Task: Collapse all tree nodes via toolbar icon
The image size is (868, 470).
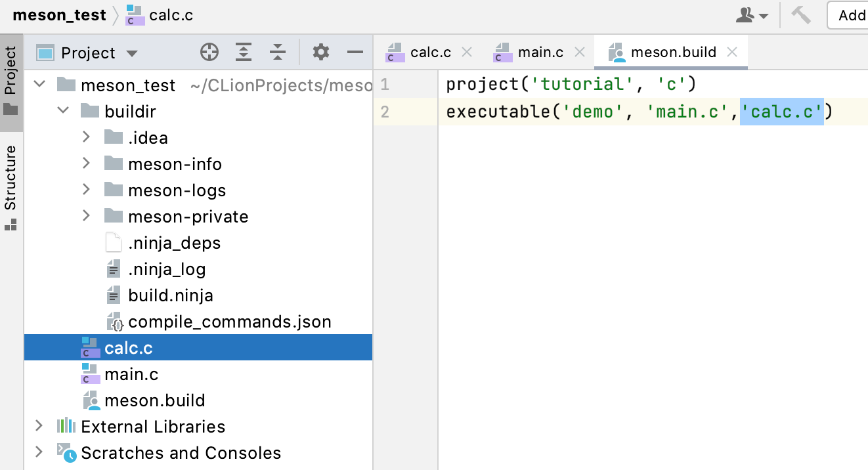Action: pos(277,52)
